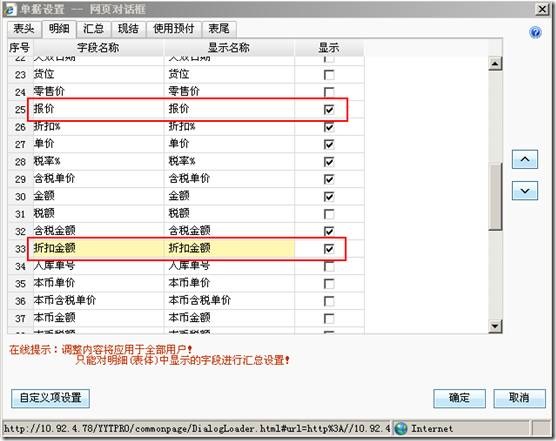Viewport: 556px width, 441px height.
Task: Select the 单价 field name in row 27
Action: click(x=98, y=144)
